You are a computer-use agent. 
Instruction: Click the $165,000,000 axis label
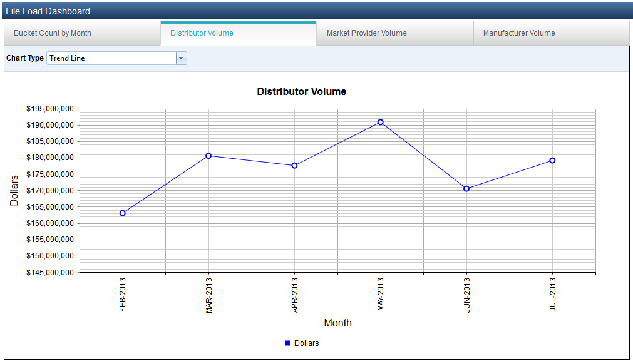[50, 207]
